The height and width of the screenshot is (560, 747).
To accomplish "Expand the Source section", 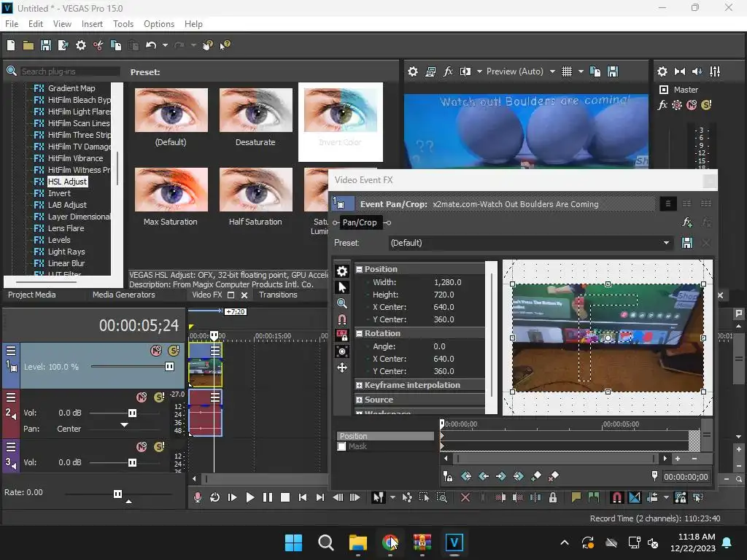I will (359, 400).
